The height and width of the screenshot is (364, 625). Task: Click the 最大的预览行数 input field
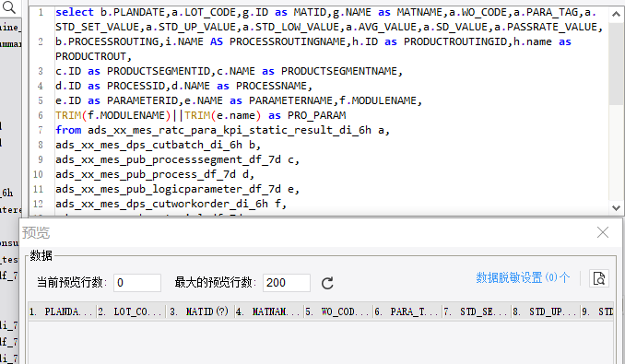point(286,283)
